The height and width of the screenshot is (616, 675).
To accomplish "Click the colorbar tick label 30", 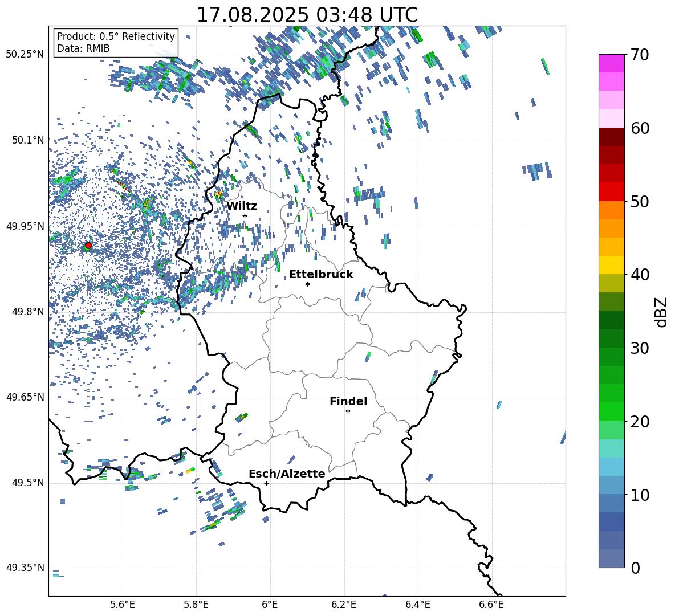I will click(x=640, y=348).
